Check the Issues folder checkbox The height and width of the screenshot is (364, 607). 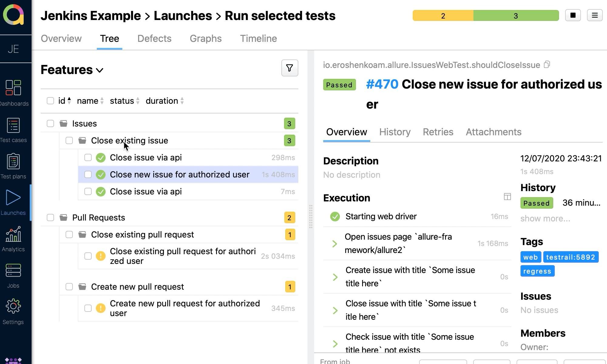pos(50,123)
